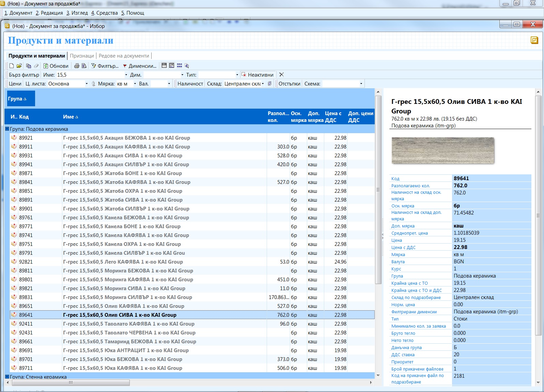
Task: Click the item icon of row 89871
Action: 14,173
